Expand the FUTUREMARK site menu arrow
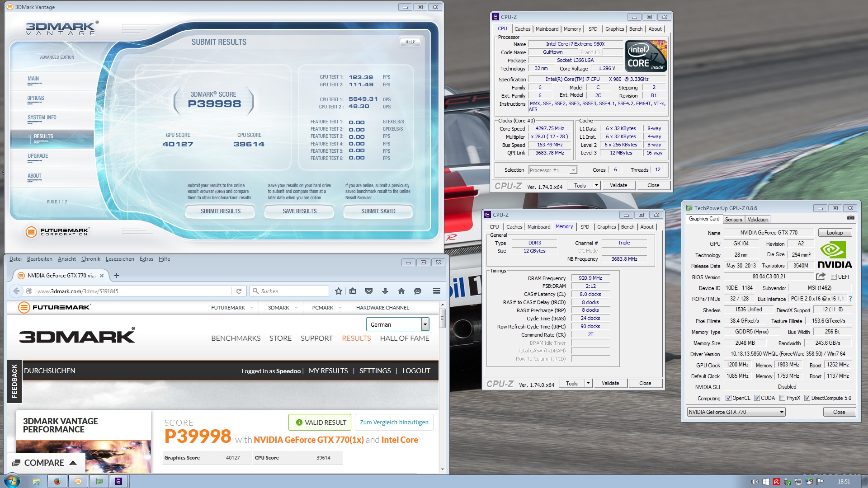The height and width of the screenshot is (488, 868). [x=252, y=308]
